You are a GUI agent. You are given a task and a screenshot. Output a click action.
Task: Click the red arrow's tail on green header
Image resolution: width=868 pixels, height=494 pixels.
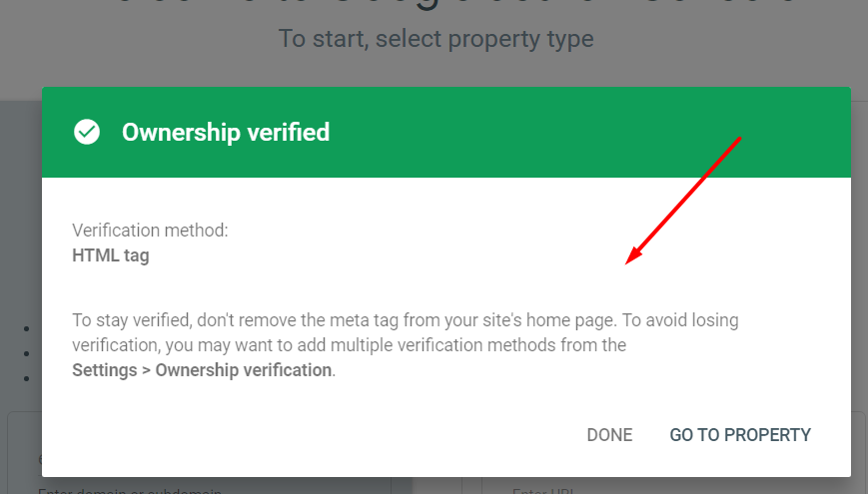tap(731, 148)
